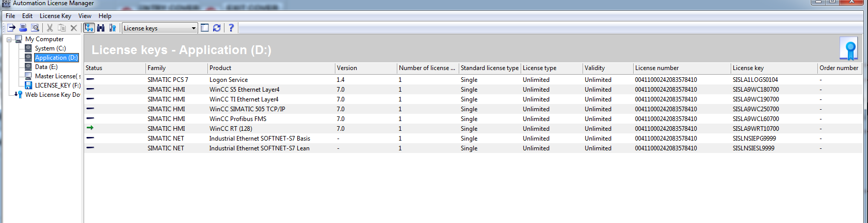Image resolution: width=868 pixels, height=223 pixels.
Task: Sort by the Product column header
Action: (x=271, y=67)
